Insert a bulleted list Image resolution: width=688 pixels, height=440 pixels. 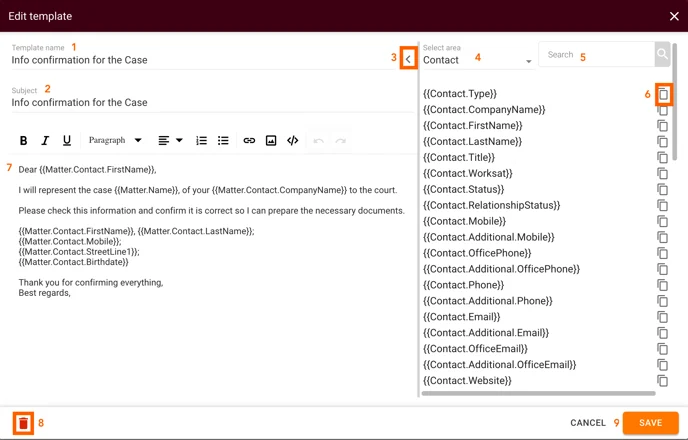point(223,140)
